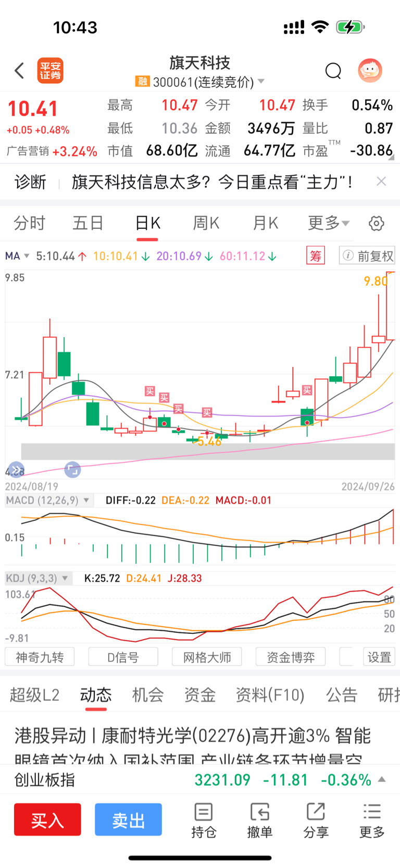Screen dimensions: 400x868
Task: Tap the 5.46 low price label on chart
Action: 209,442
